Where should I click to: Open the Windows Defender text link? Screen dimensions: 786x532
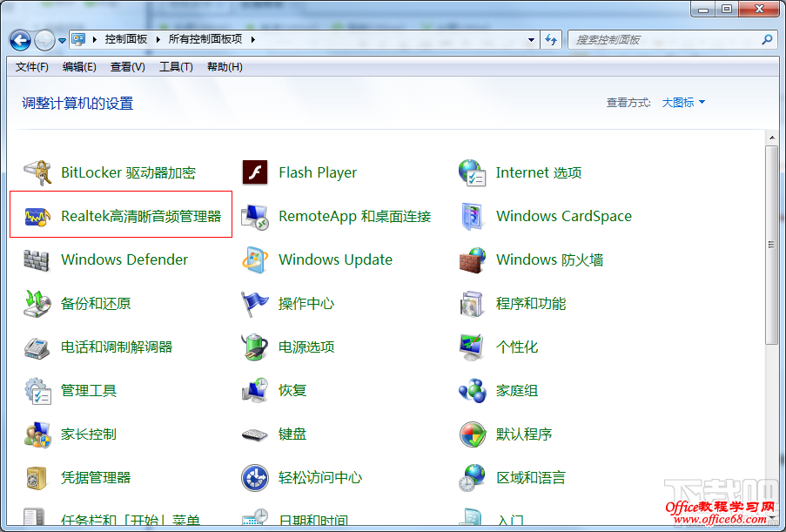tap(124, 259)
